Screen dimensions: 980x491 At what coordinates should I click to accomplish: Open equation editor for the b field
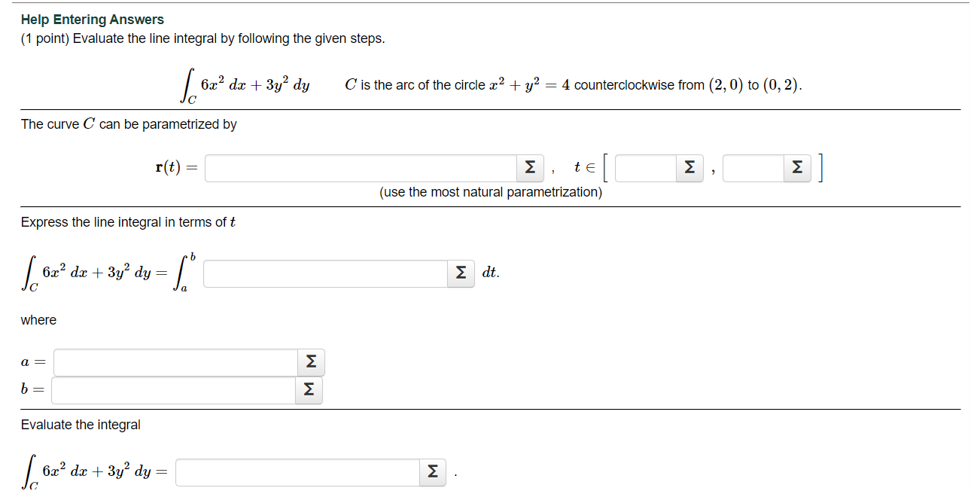(x=309, y=390)
